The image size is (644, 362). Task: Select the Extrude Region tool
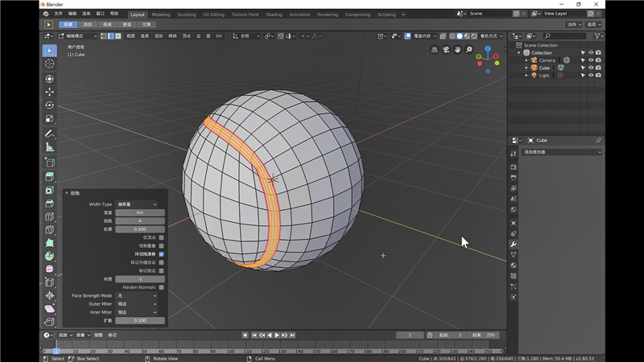pos(50,176)
